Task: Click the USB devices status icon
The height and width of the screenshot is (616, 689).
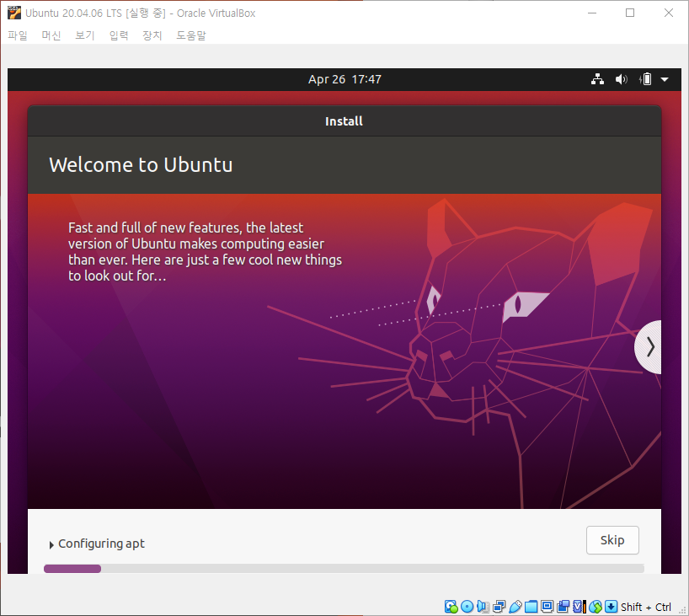Action: (x=515, y=607)
